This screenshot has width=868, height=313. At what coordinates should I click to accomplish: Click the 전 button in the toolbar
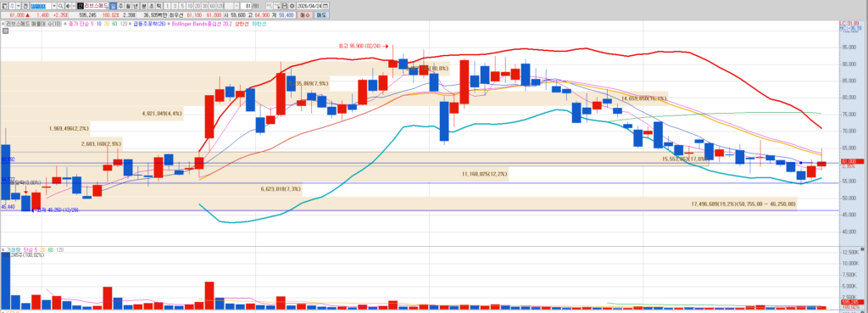25,6
